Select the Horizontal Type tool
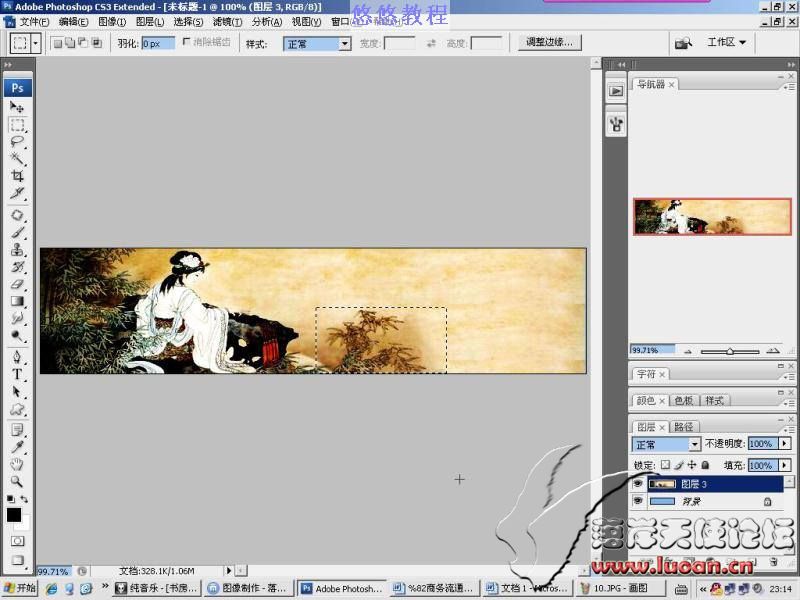This screenshot has height=600, width=800. click(17, 374)
